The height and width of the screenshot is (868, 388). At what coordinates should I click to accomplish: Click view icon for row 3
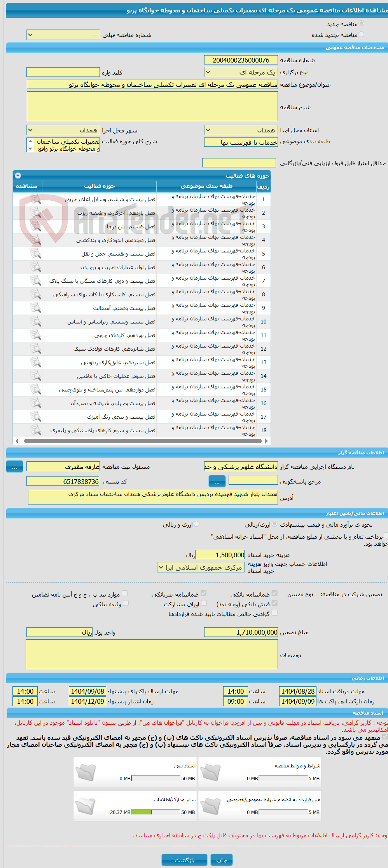click(x=35, y=226)
